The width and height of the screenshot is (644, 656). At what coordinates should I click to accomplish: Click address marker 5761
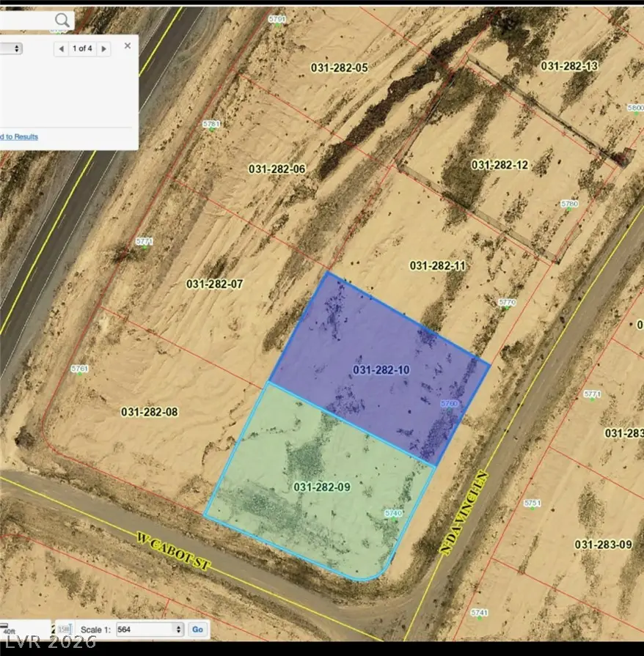click(x=79, y=370)
